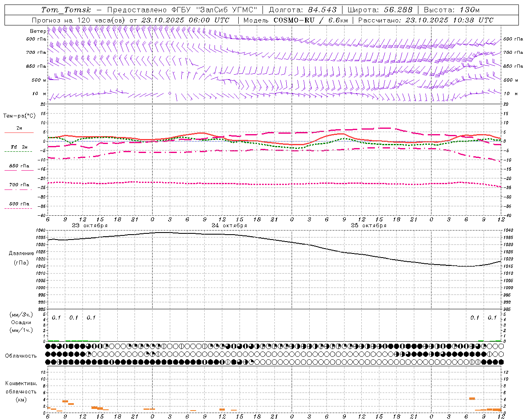Image resolution: width=525 pixels, height=420 pixels.
Task: Select the 'Долгота: 84.543' header field
Action: (303, 10)
